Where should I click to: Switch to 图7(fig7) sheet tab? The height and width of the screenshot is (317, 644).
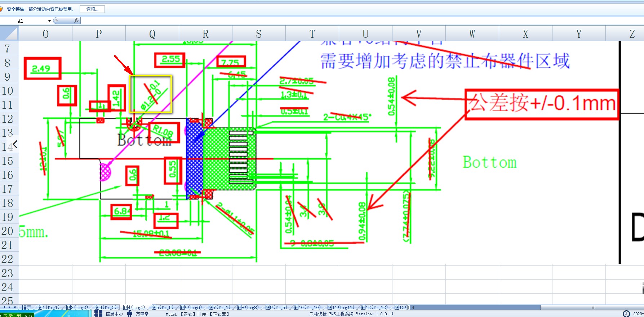tap(219, 307)
